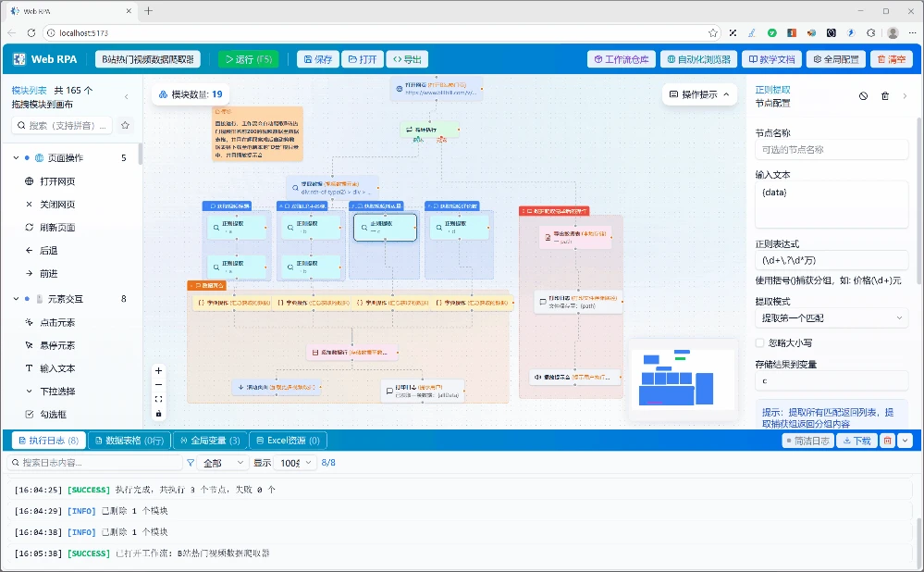Zoom in with canvas plus button

[158, 371]
